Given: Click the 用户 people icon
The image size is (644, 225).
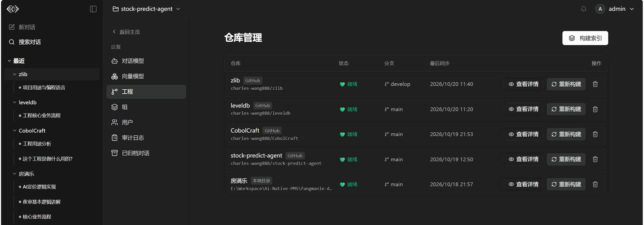Looking at the screenshot, I should [x=115, y=122].
